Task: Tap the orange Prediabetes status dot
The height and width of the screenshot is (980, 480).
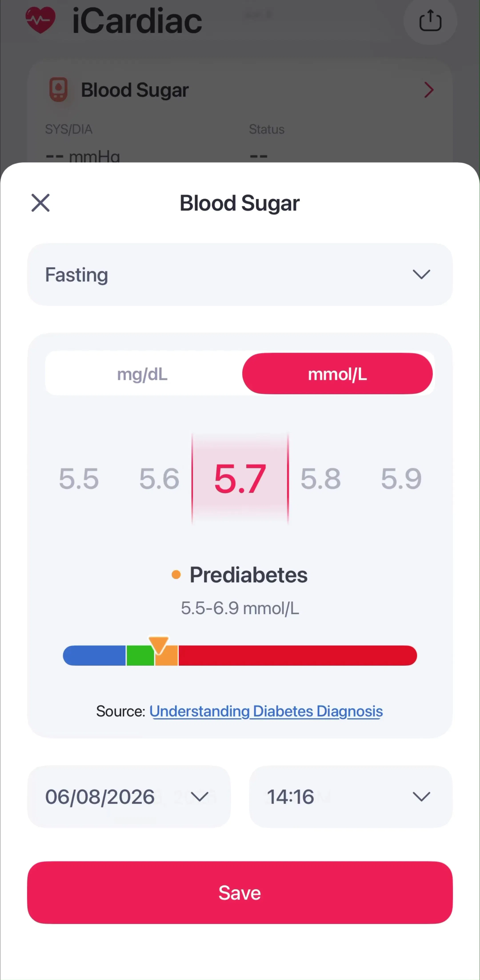Action: pyautogui.click(x=176, y=574)
